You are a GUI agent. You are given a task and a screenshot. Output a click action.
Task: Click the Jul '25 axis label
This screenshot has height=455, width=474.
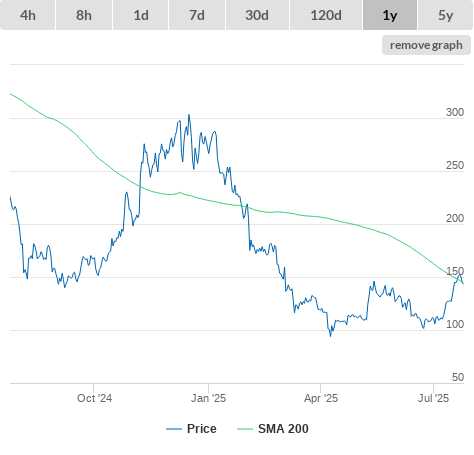click(433, 398)
